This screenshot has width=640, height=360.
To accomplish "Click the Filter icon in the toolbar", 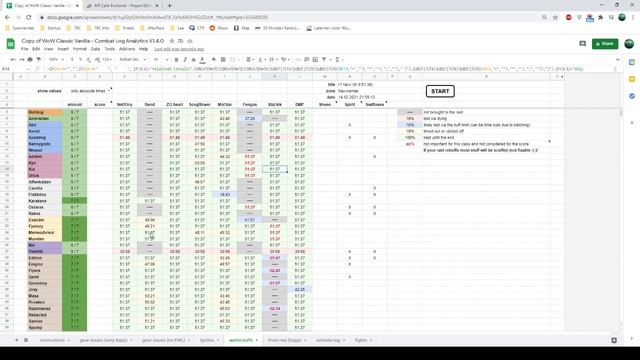I will pyautogui.click(x=325, y=60).
